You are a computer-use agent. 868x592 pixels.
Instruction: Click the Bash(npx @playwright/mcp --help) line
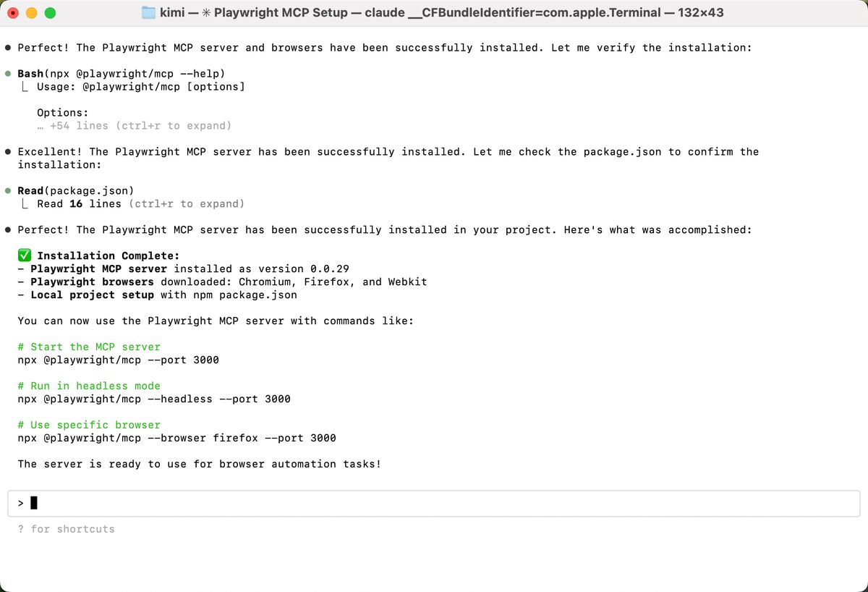[122, 74]
